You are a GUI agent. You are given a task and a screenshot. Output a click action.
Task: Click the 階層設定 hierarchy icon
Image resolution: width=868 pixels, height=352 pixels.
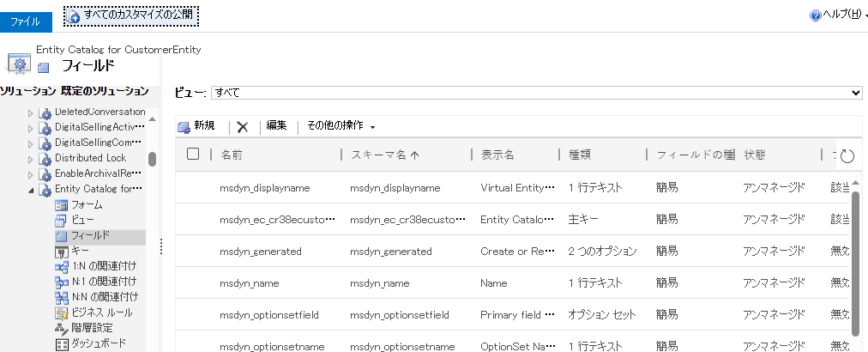click(61, 329)
